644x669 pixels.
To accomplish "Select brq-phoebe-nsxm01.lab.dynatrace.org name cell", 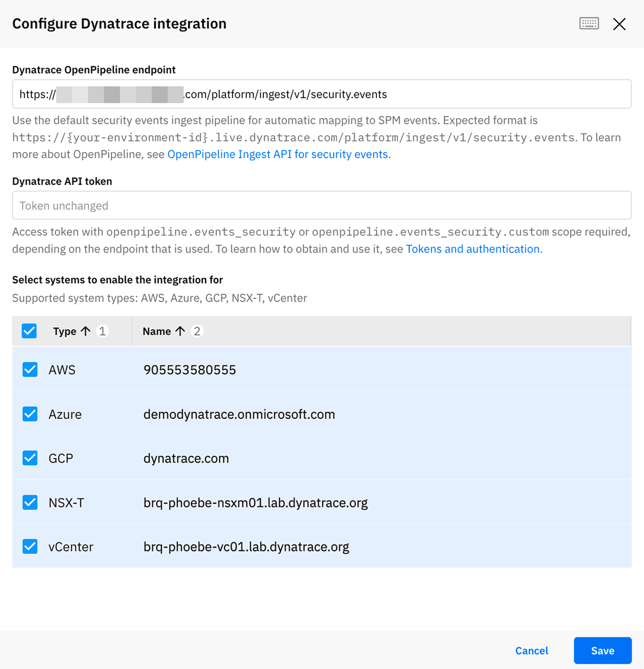I will click(x=256, y=503).
